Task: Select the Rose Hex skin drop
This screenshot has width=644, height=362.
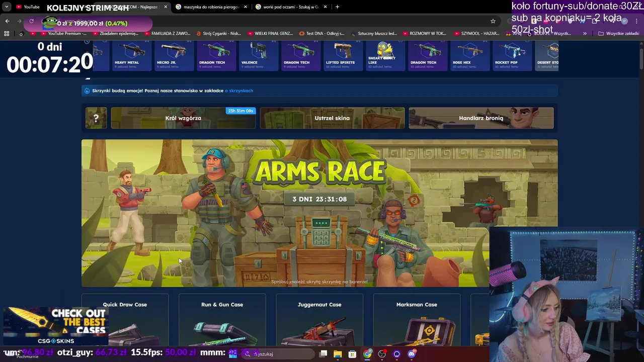Action: [x=469, y=56]
